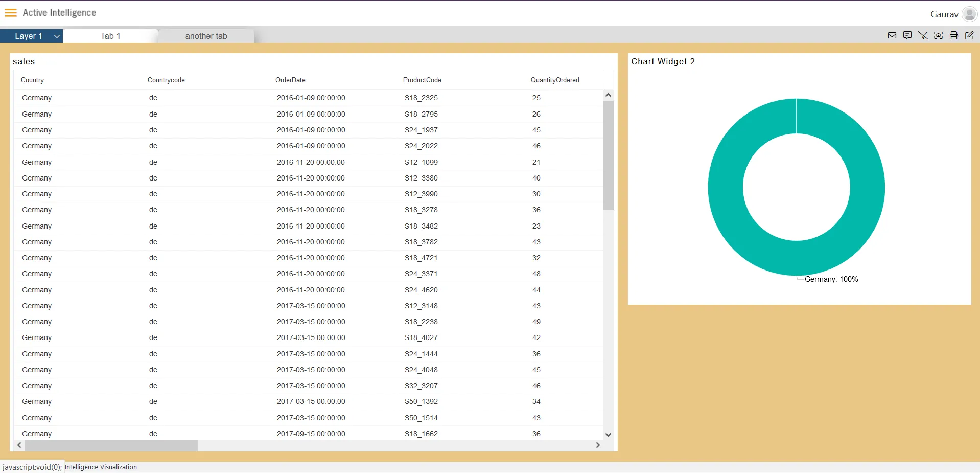Click the horizontal scroll right arrow
The height and width of the screenshot is (473, 980).
click(x=598, y=445)
